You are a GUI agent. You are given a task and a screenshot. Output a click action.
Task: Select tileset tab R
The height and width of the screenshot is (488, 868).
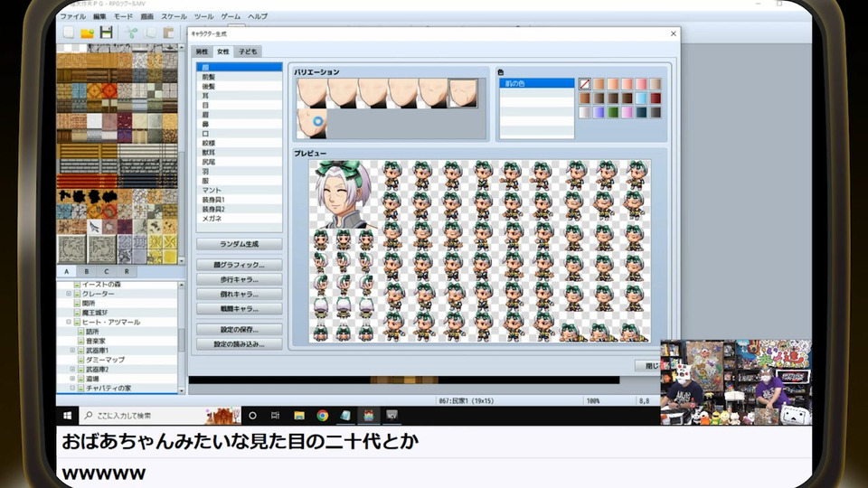[127, 272]
